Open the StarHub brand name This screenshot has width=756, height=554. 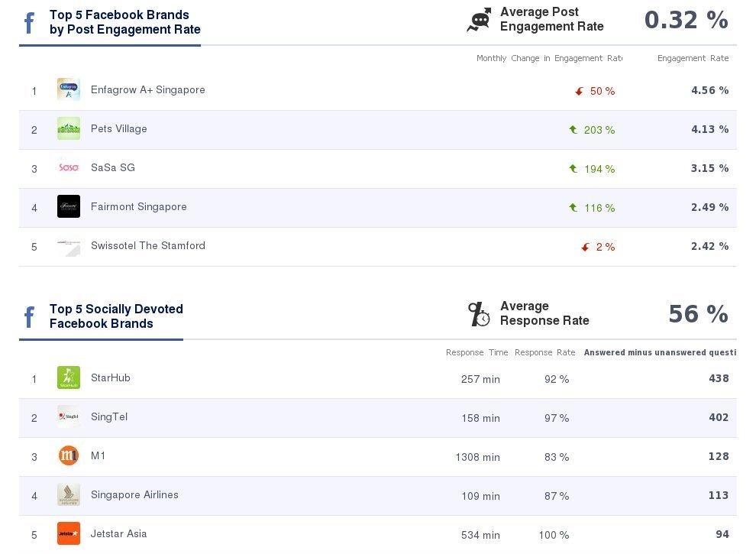111,377
